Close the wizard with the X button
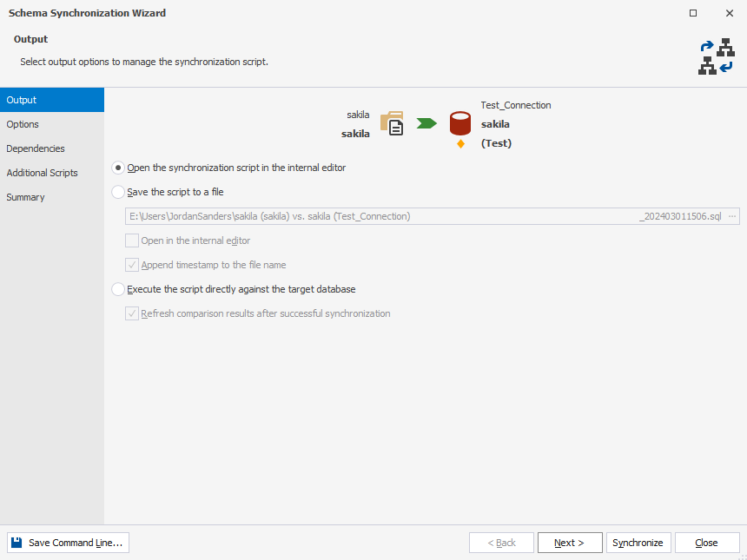Image resolution: width=747 pixels, height=560 pixels. [730, 13]
